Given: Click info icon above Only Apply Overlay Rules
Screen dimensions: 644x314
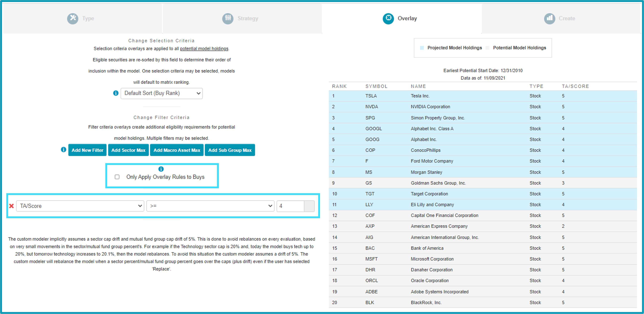Looking at the screenshot, I should point(161,169).
